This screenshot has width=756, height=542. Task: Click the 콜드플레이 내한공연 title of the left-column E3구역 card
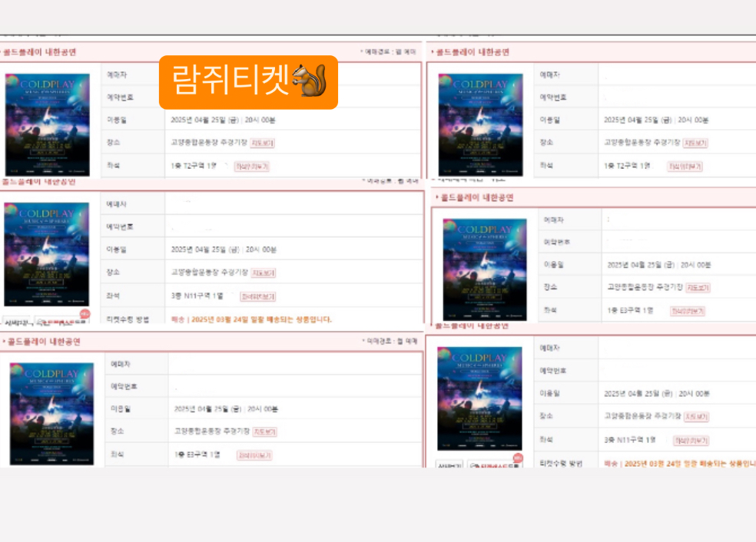pos(44,342)
